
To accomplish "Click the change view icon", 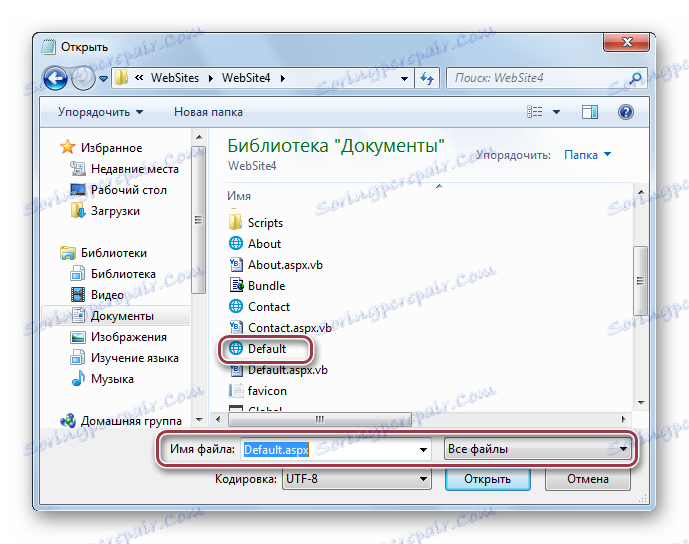I will (x=534, y=112).
